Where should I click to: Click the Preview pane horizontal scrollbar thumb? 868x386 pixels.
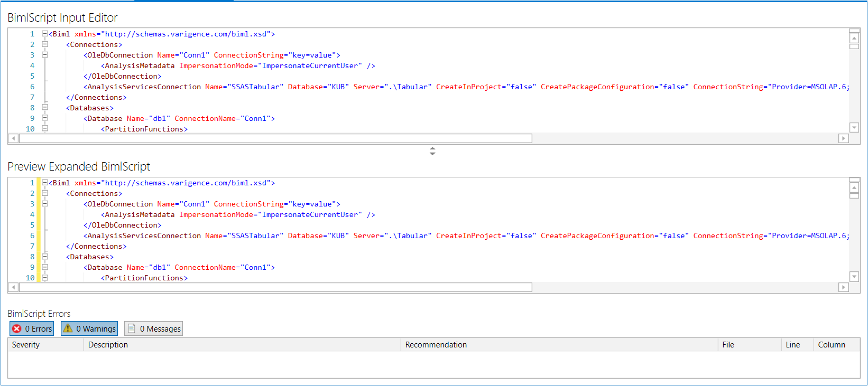[x=275, y=287]
